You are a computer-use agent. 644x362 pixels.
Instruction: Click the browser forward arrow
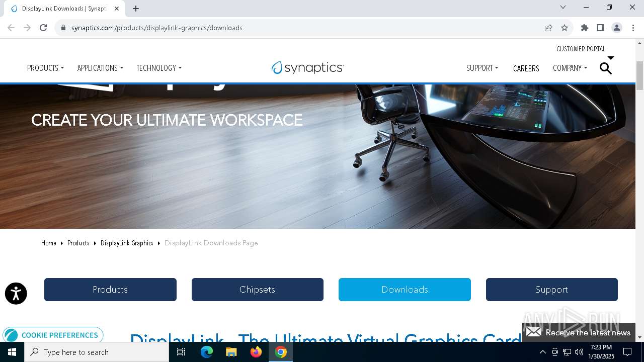27,28
